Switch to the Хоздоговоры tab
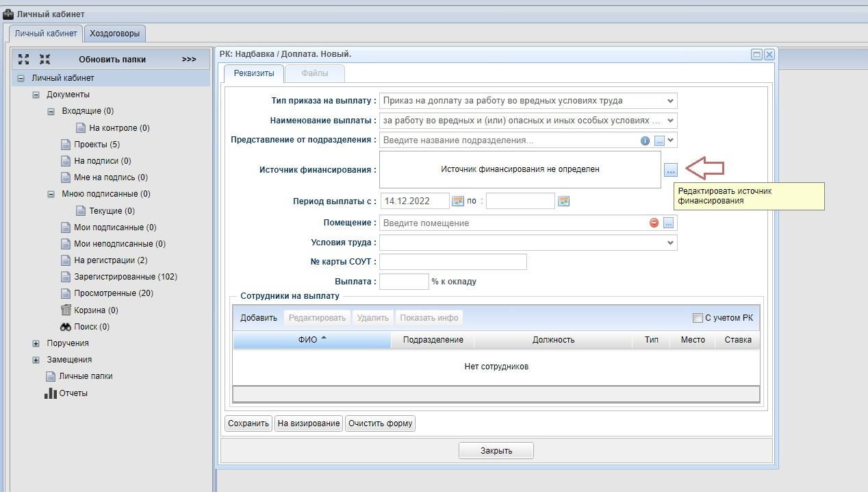The width and height of the screenshot is (868, 492). pyautogui.click(x=115, y=33)
